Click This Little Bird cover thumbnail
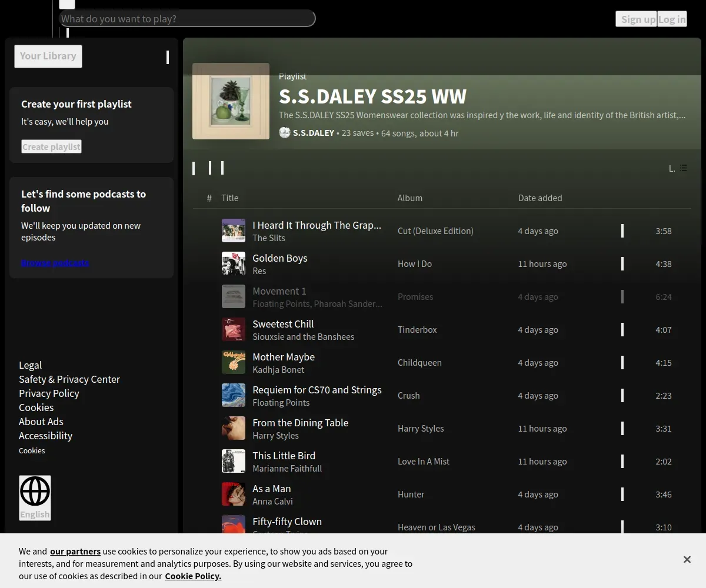The width and height of the screenshot is (706, 588). (x=234, y=461)
